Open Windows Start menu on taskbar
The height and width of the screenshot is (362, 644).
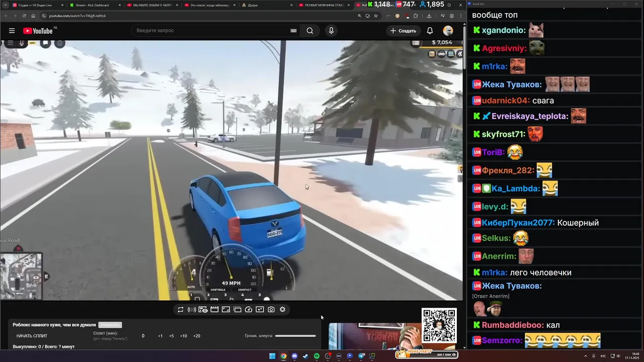coord(272,356)
